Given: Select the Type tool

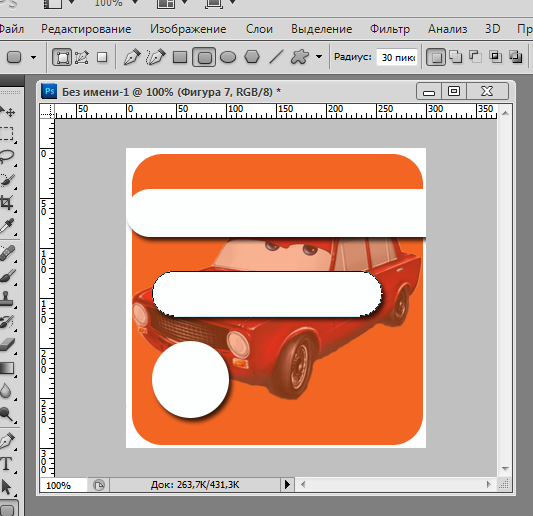Looking at the screenshot, I should coord(6,464).
